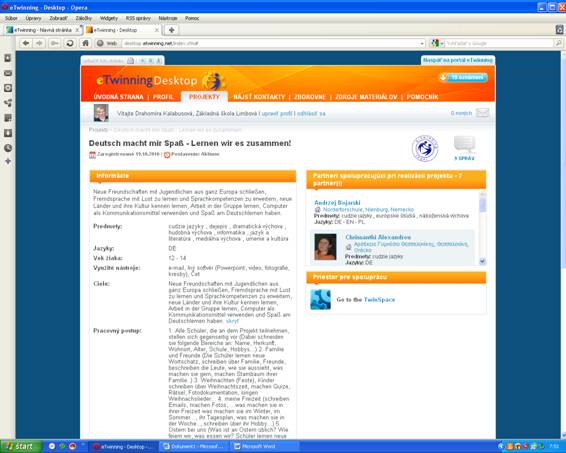Click the rewind navigation button
This screenshot has height=453, width=566.
point(55,43)
